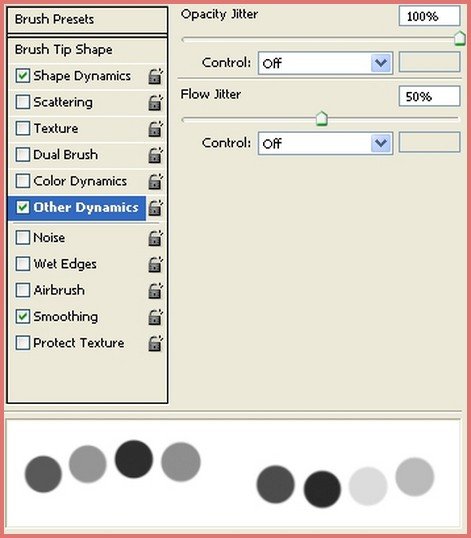
Task: Click the lock icon next to Shape Dynamics
Action: (x=155, y=76)
